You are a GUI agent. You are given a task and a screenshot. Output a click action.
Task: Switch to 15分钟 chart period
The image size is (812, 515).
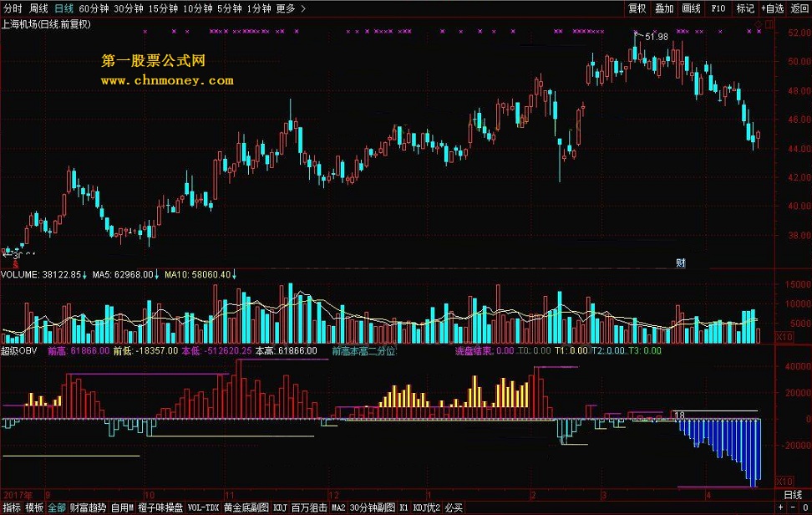click(163, 8)
